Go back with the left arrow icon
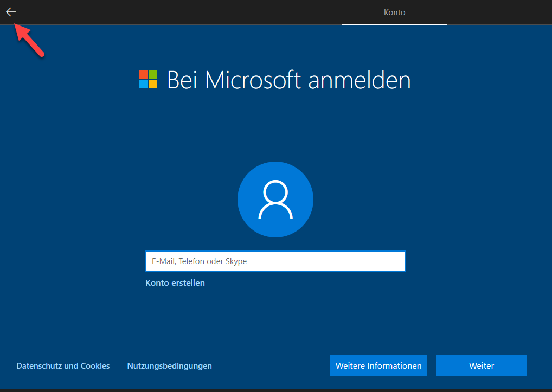Screen dimensions: 552x392 (11, 12)
